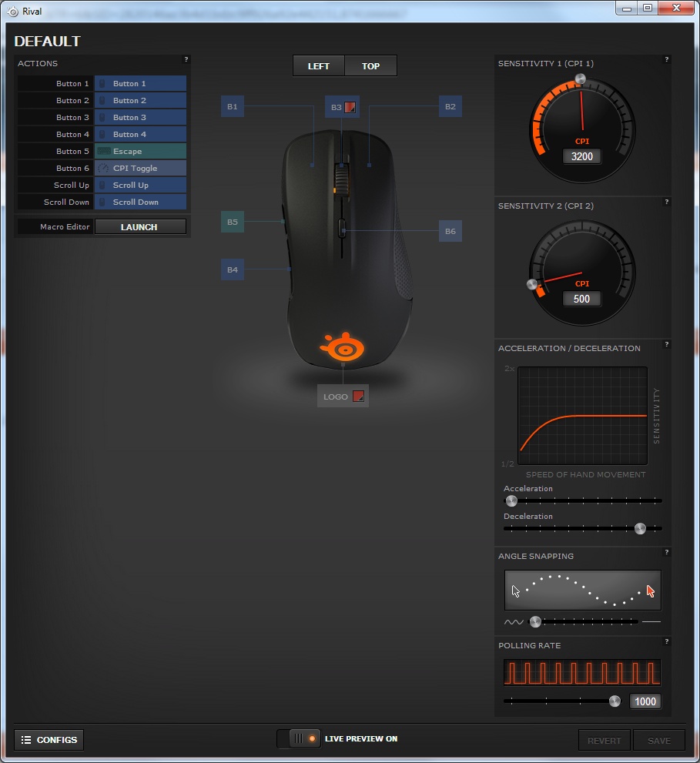700x763 pixels.
Task: Click the wavy line icon by angle snapping
Action: tap(514, 622)
